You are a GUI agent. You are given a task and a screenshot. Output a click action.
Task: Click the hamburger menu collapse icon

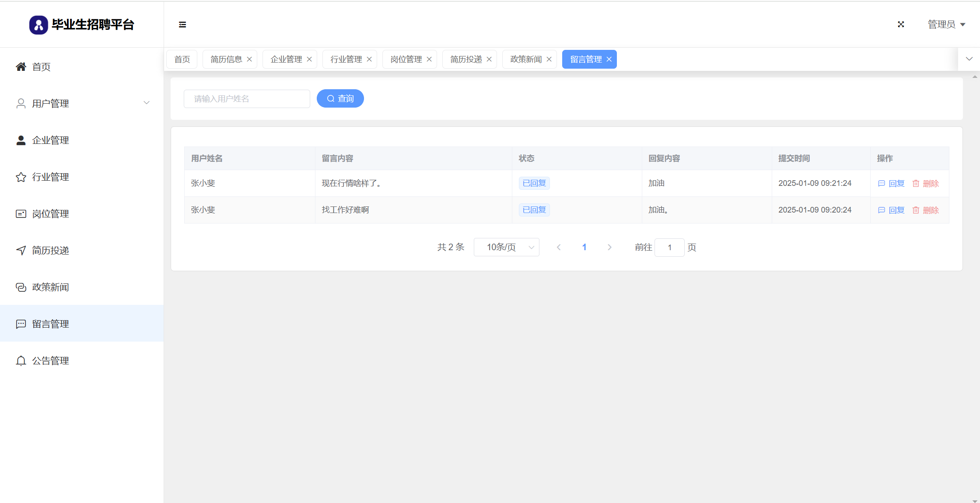point(182,24)
